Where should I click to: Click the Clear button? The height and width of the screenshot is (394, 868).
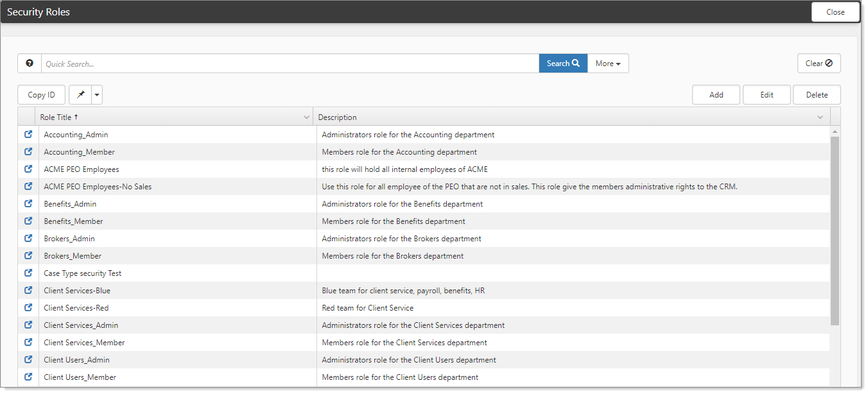[x=819, y=64]
